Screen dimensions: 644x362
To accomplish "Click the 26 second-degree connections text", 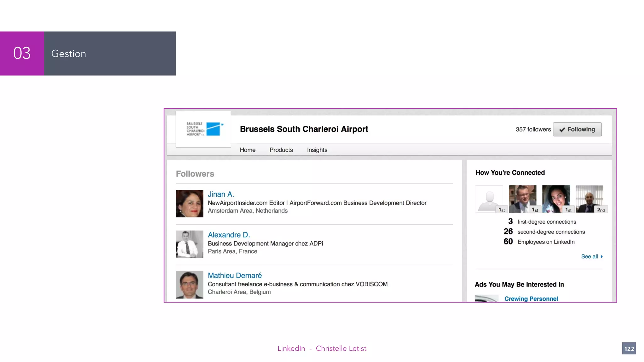I will 544,232.
